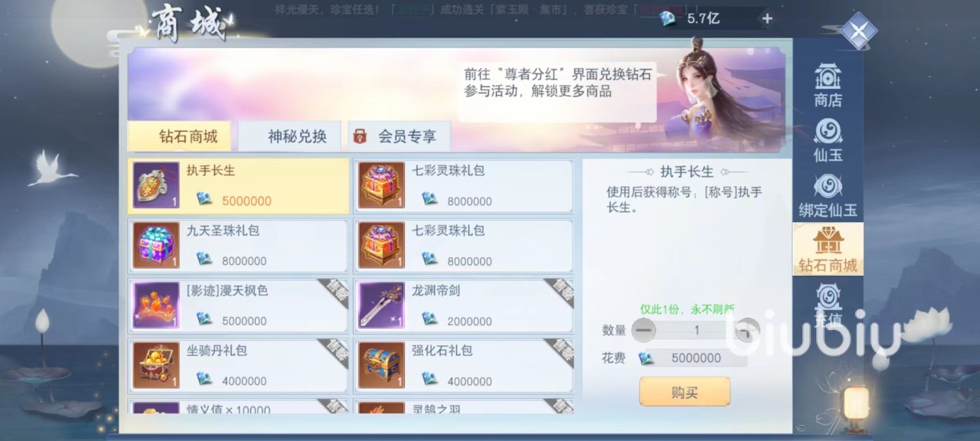Select the [影迹]漫天枫色 sold-out item

[x=238, y=305]
